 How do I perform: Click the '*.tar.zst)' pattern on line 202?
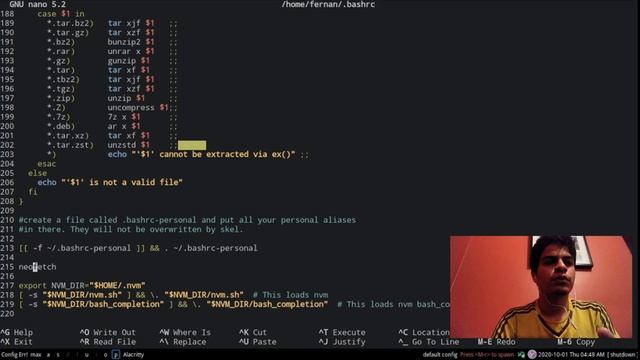[x=70, y=145]
